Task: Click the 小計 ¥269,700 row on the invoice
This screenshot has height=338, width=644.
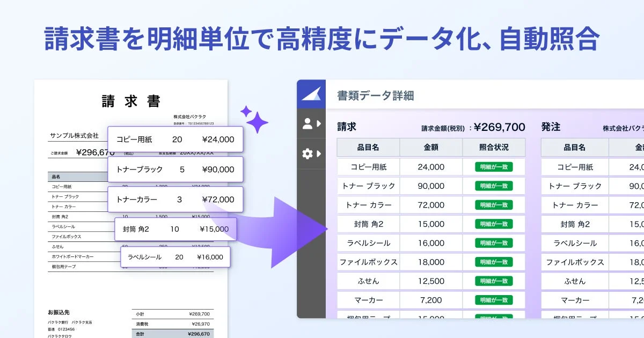Action: tap(172, 314)
